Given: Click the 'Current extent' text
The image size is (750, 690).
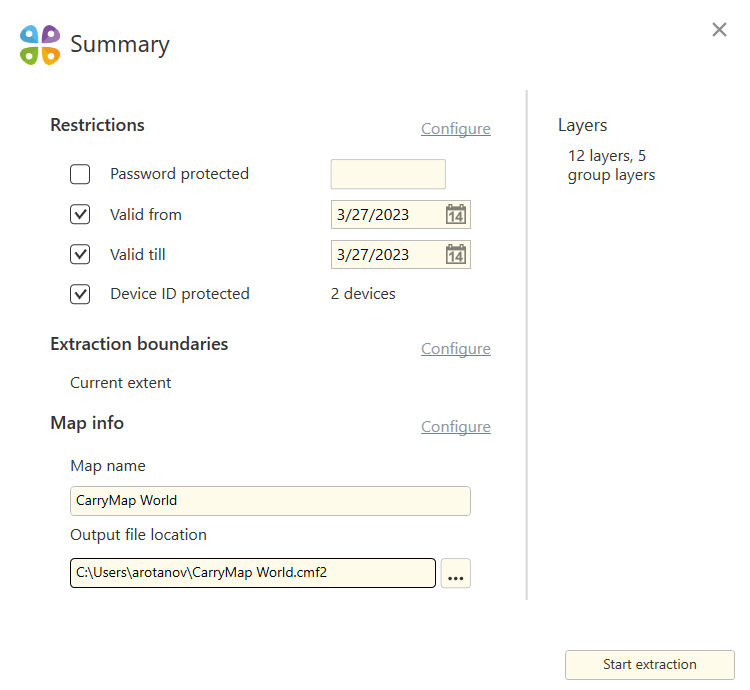Looking at the screenshot, I should tap(121, 383).
